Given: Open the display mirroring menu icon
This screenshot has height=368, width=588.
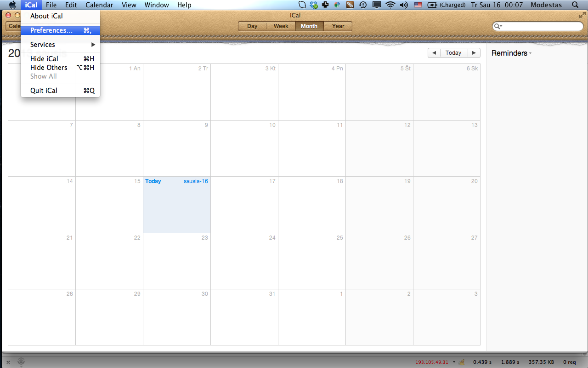Looking at the screenshot, I should click(x=377, y=5).
